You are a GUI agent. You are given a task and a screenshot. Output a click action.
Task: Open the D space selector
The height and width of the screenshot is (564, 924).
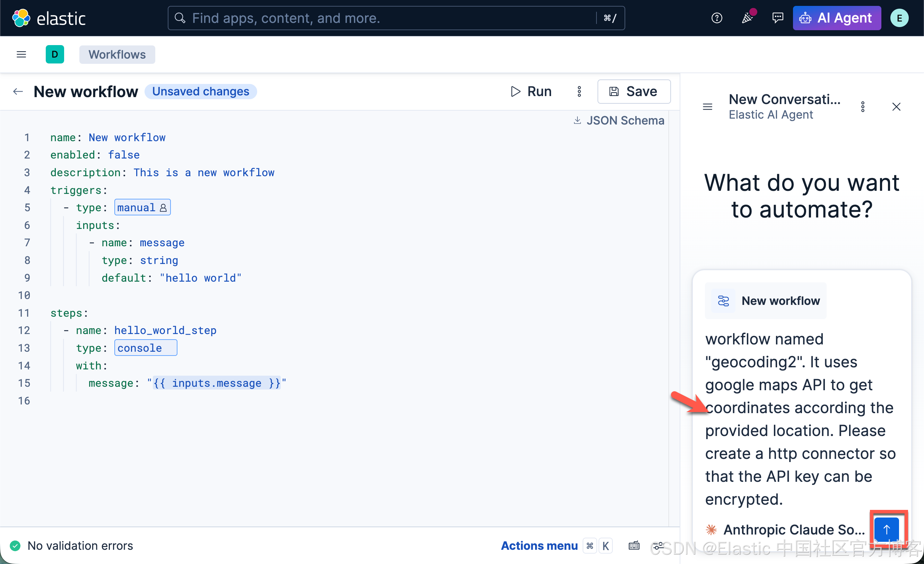coord(55,54)
